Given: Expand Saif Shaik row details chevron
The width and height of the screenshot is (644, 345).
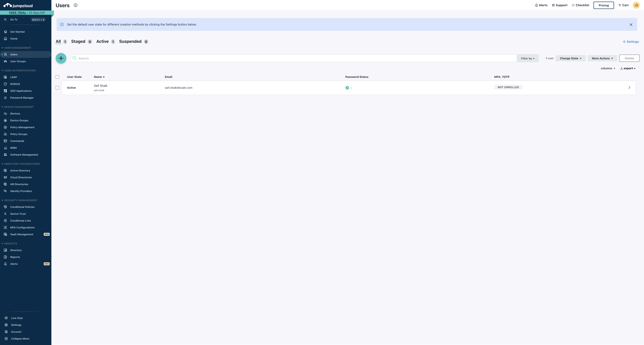Looking at the screenshot, I should [x=629, y=87].
